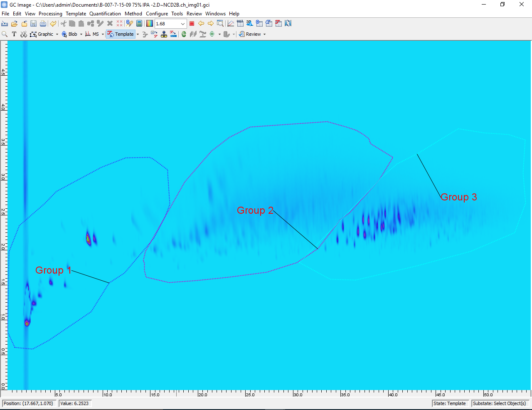Image resolution: width=532 pixels, height=410 pixels.
Task: Open the Configure menu
Action: click(157, 13)
